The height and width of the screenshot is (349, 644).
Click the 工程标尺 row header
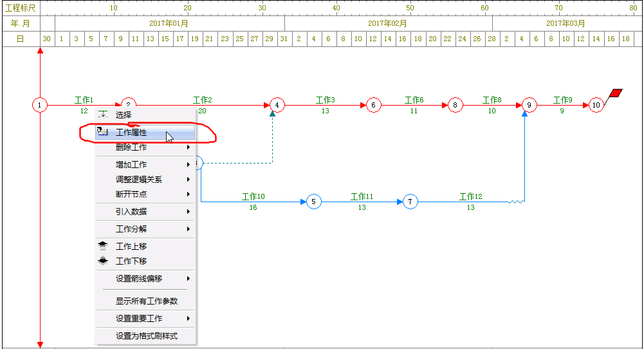pyautogui.click(x=21, y=8)
